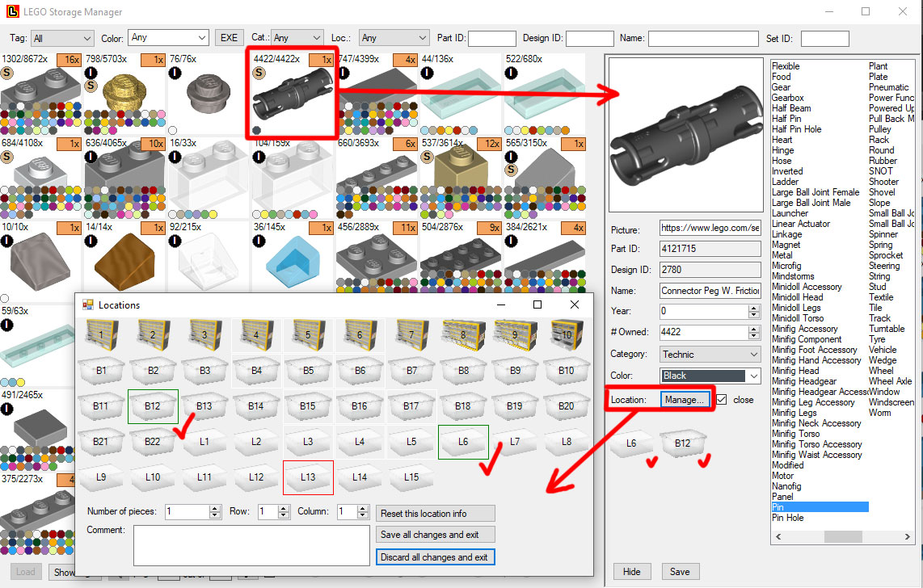
Task: Focus the Design ID filter field
Action: pos(590,39)
